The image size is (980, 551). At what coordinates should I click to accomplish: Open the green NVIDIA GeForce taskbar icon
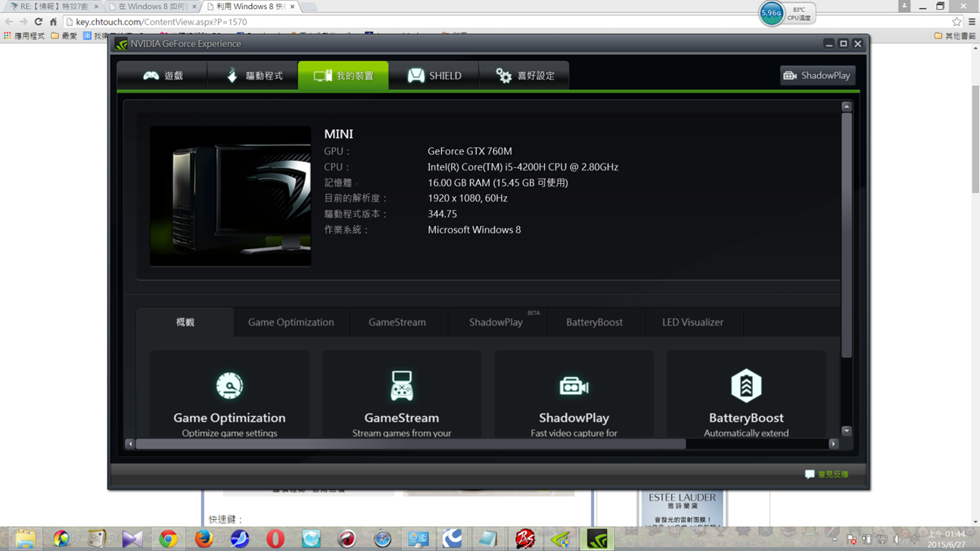(597, 538)
